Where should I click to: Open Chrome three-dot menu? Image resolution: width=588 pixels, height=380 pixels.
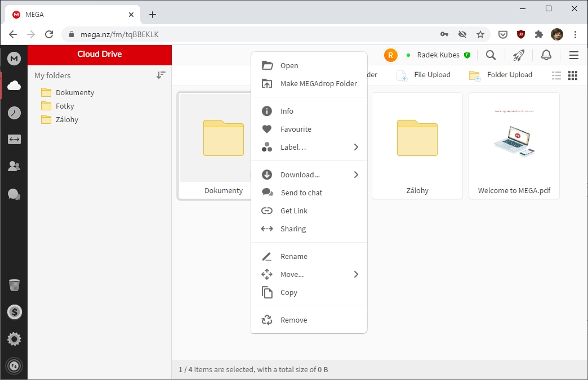[575, 34]
